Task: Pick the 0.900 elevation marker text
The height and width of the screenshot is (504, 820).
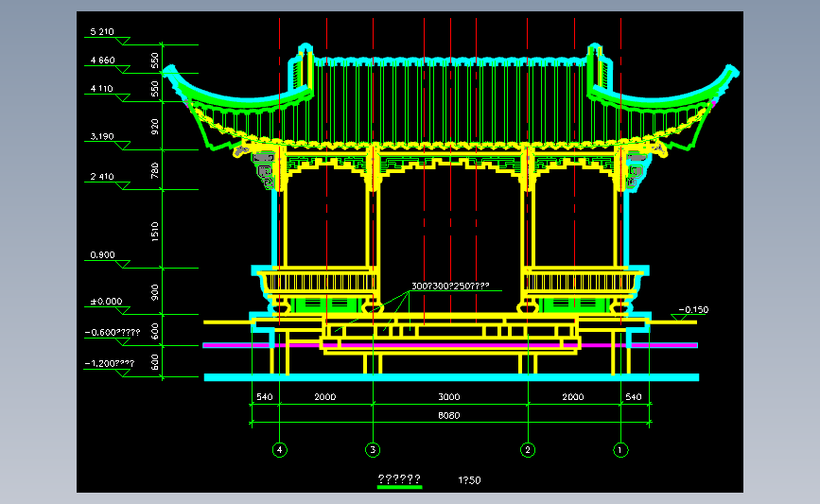Action: coord(102,255)
